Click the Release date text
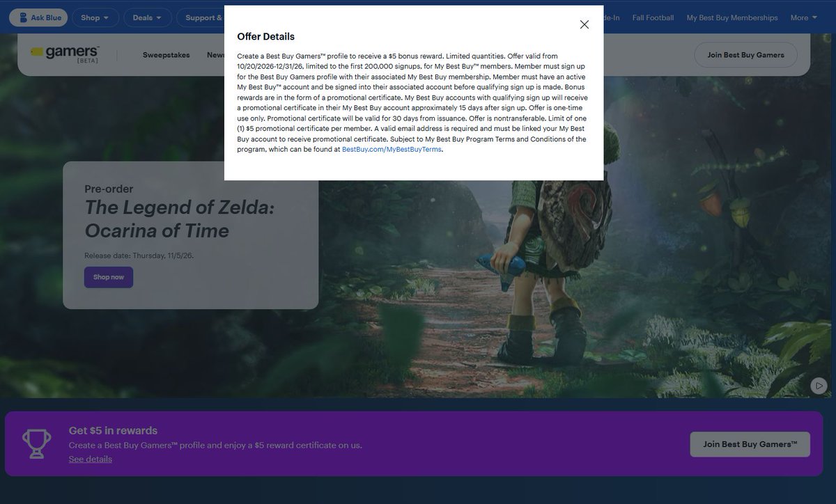This screenshot has width=836, height=504. click(139, 255)
